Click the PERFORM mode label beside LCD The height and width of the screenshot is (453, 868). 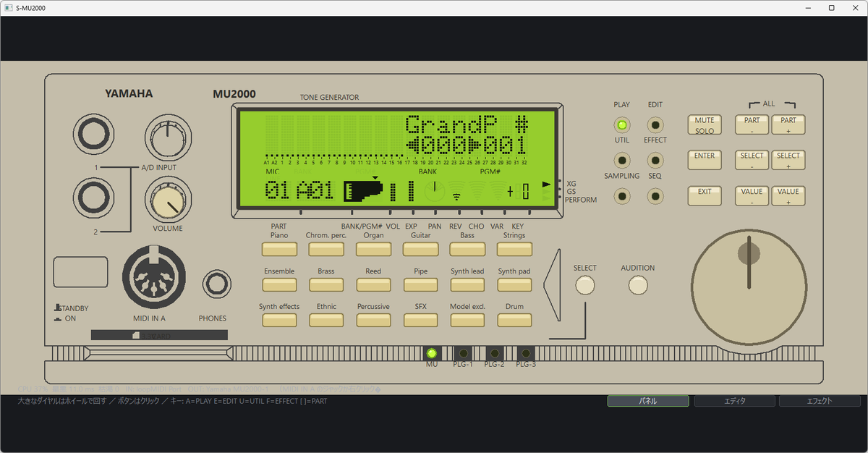pos(581,200)
